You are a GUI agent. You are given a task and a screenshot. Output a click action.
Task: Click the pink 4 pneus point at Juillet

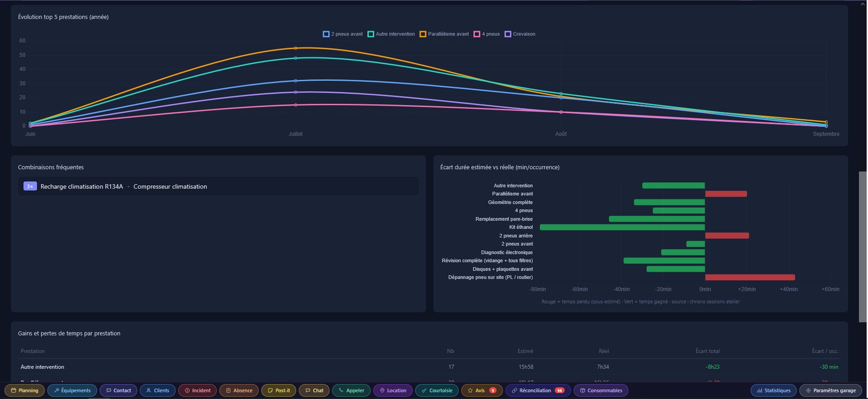click(296, 105)
